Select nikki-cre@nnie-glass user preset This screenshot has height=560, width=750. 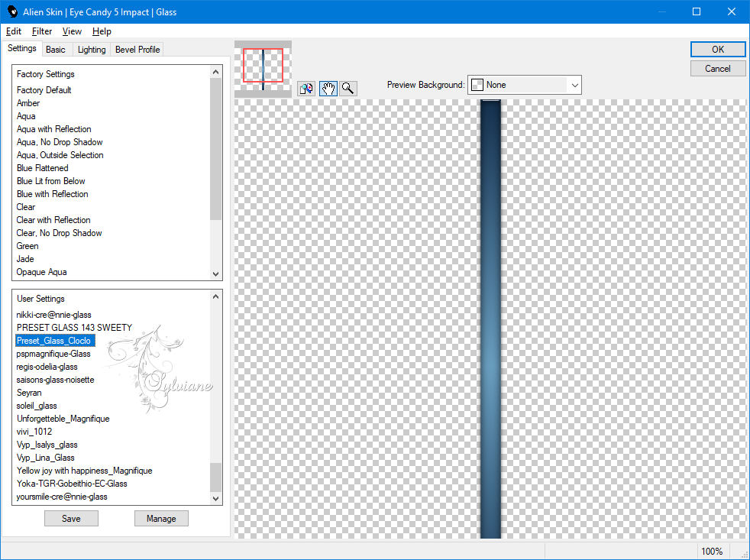coord(53,315)
